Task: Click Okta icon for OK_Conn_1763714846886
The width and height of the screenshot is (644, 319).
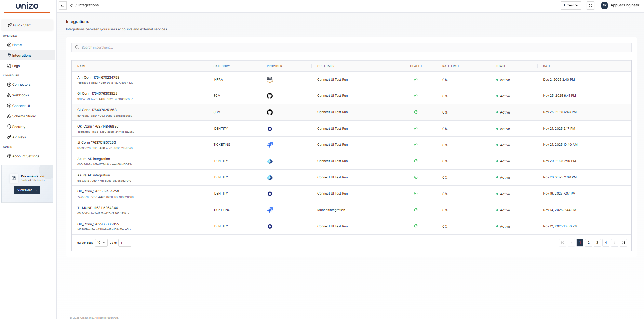Action: tap(270, 129)
